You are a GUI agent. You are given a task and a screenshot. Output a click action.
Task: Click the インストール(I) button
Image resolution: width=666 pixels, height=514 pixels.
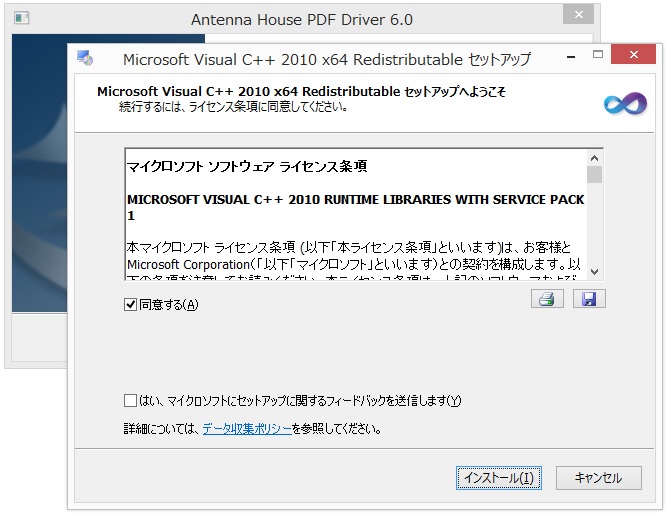(499, 478)
